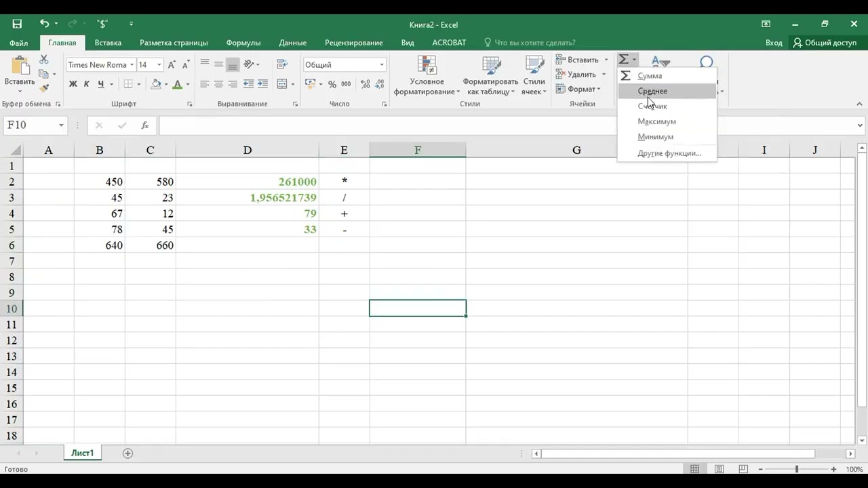The image size is (868, 488).
Task: Click the Conditional Formatting icon
Action: 427,76
